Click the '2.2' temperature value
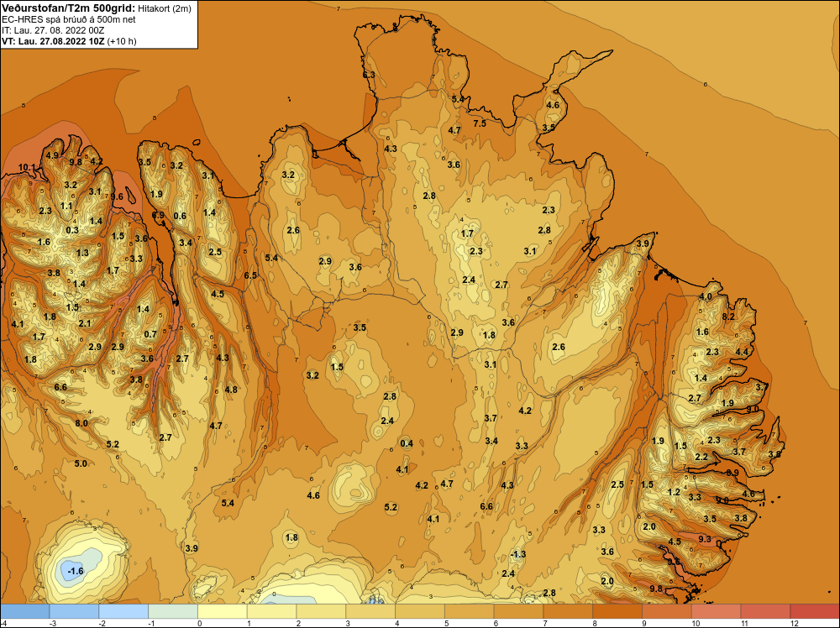The image size is (840, 628). tap(701, 457)
